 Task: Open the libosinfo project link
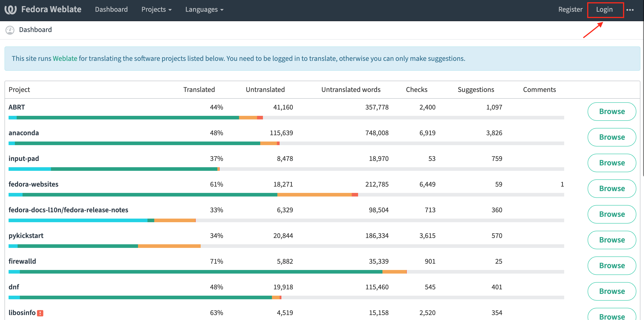tap(22, 313)
